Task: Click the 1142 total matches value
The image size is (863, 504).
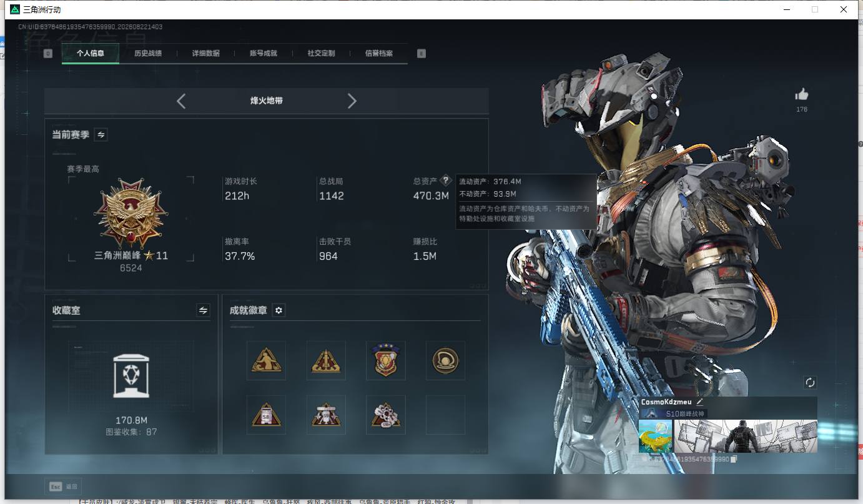Action: point(332,196)
